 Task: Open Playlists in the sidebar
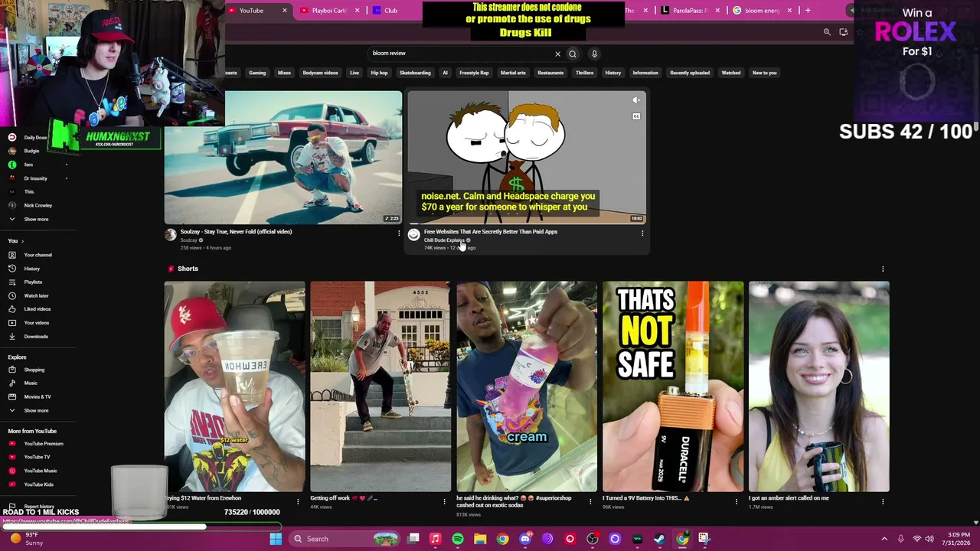click(33, 282)
